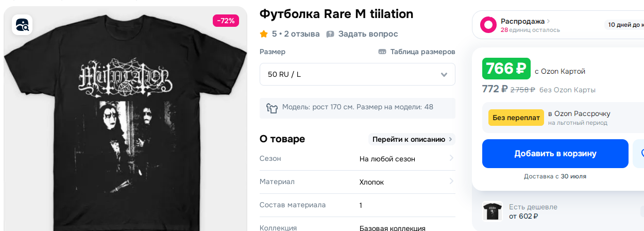Open the Распродажа promotion arrow

pos(548,21)
